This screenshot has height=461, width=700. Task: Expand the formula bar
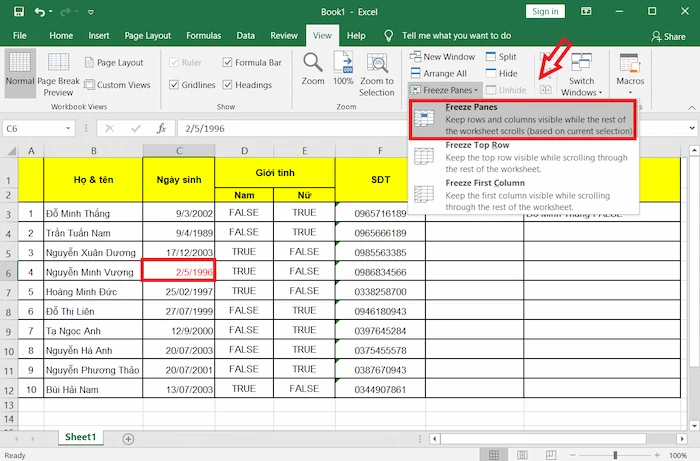(x=692, y=129)
